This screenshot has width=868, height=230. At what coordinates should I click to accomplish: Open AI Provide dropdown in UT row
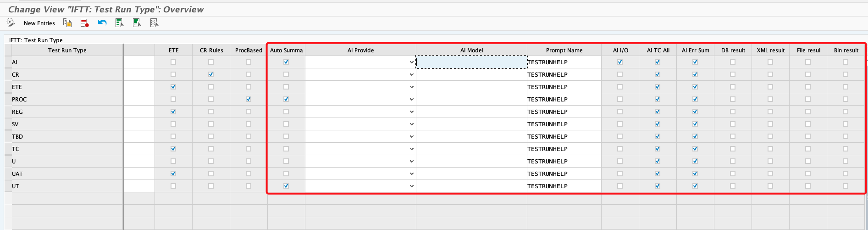pos(411,186)
